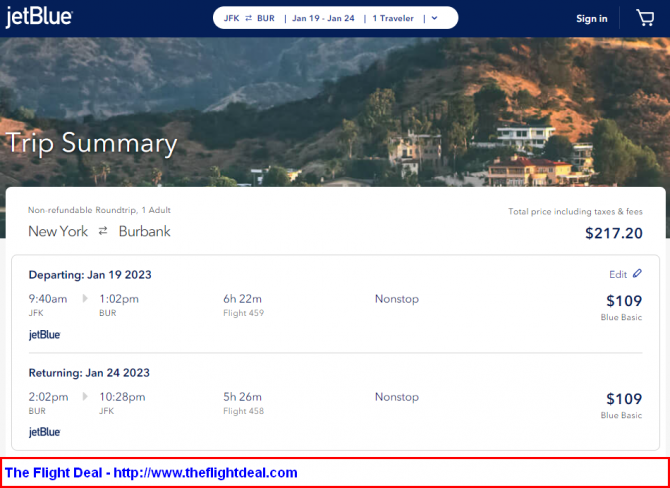Click 5h 26m duration
The image size is (670, 488).
(x=242, y=397)
